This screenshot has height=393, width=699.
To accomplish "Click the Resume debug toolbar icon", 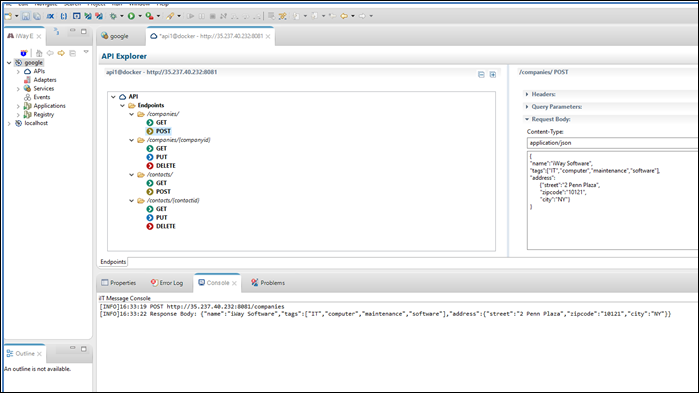I will coord(191,16).
